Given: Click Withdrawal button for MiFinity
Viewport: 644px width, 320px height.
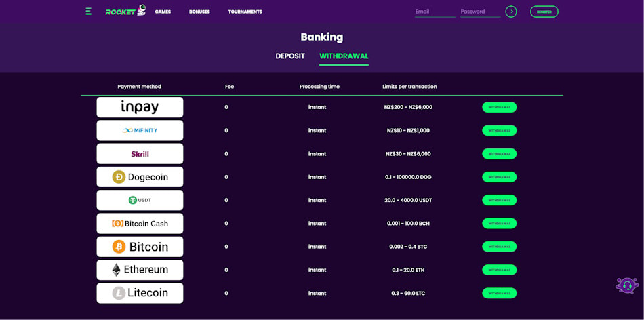Looking at the screenshot, I should click(500, 130).
